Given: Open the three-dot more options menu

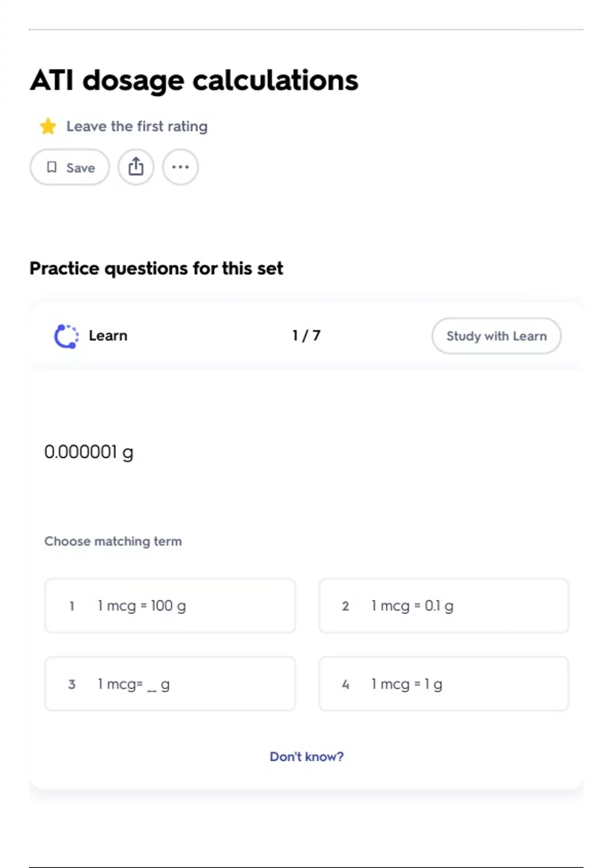Looking at the screenshot, I should pos(180,167).
